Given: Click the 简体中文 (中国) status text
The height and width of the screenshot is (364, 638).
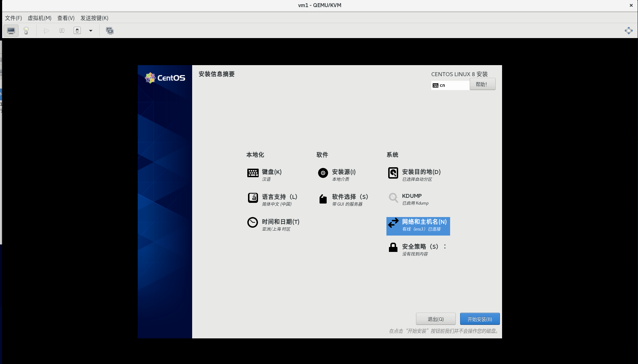Looking at the screenshot, I should [276, 204].
